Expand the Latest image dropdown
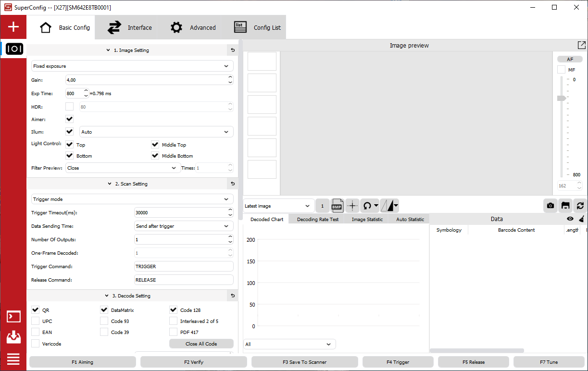Screen dimensions: 588x371 pyautogui.click(x=279, y=206)
